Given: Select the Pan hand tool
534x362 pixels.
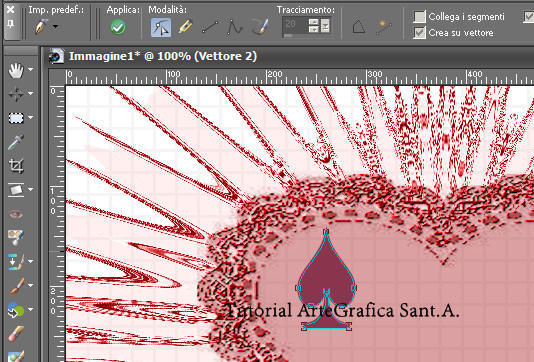Looking at the screenshot, I should click(x=16, y=70).
